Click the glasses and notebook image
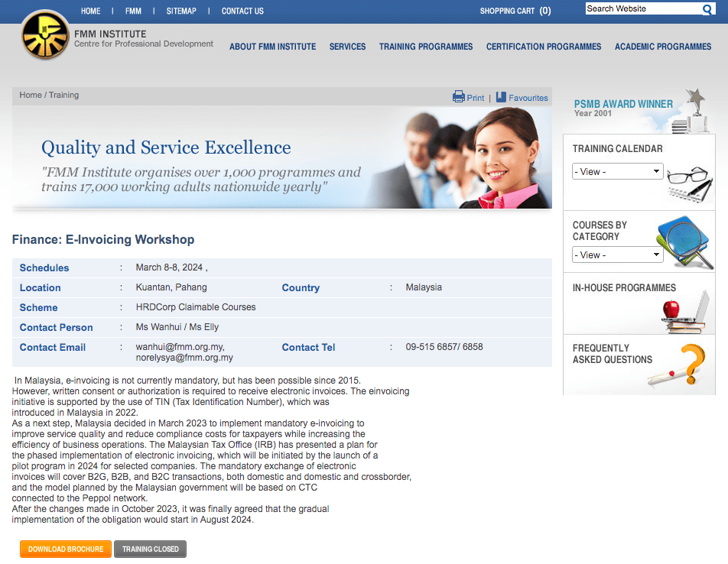The width and height of the screenshot is (728, 564). point(690,184)
